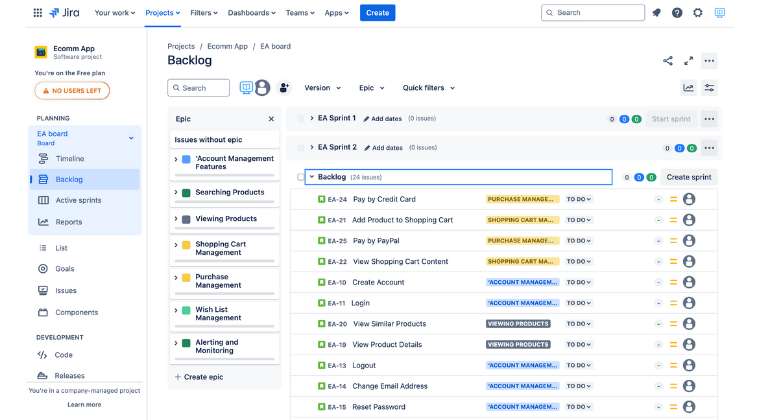Open the Version filter dropdown
The height and width of the screenshot is (420, 760).
click(322, 88)
